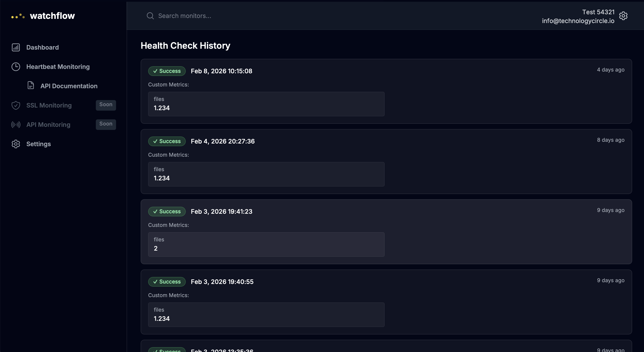Switch to the Dashboard section
Viewport: 644px width, 352px height.
tap(43, 47)
